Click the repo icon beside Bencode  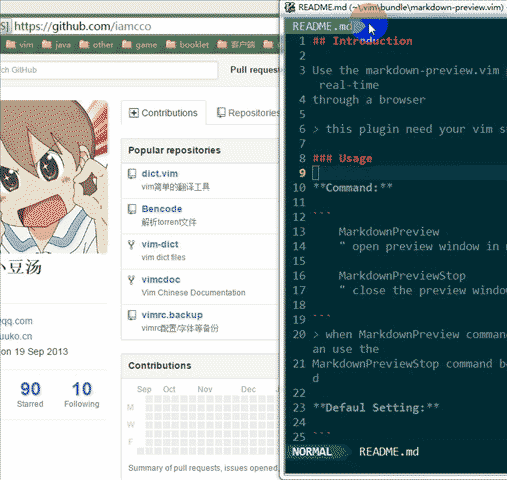click(132, 209)
